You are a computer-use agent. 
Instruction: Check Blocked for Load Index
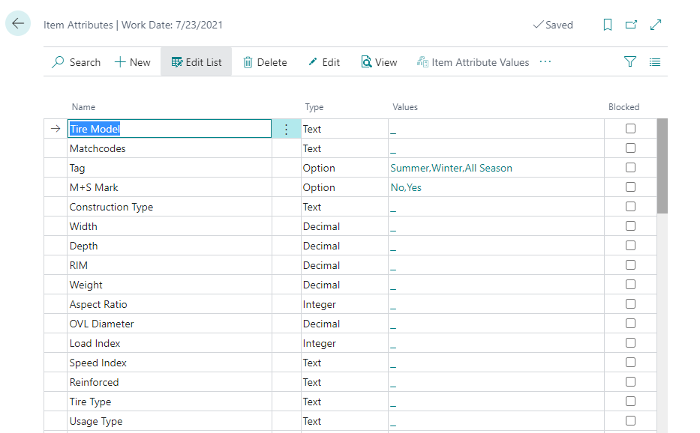point(630,343)
